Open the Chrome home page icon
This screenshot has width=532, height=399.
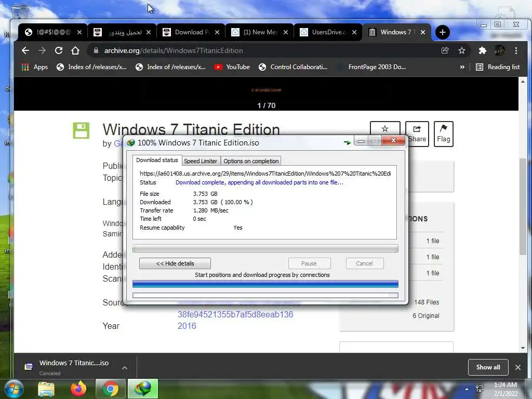[75, 50]
